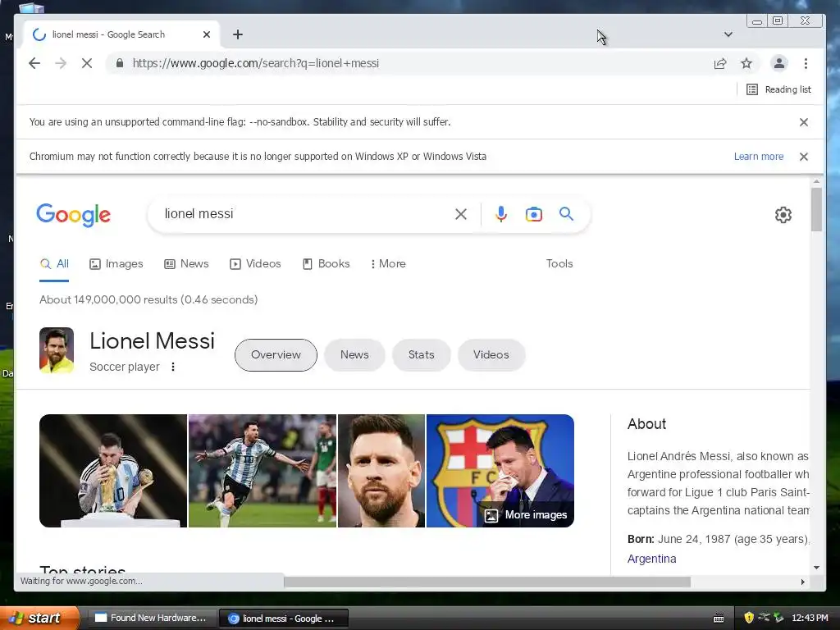This screenshot has height=630, width=840.
Task: Start voice search with microphone
Action: [501, 214]
